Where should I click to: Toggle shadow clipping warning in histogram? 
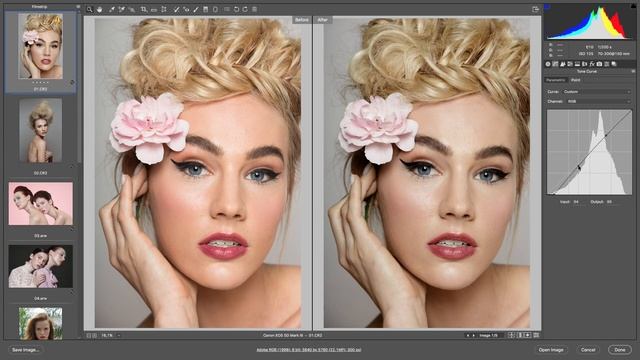pyautogui.click(x=547, y=7)
